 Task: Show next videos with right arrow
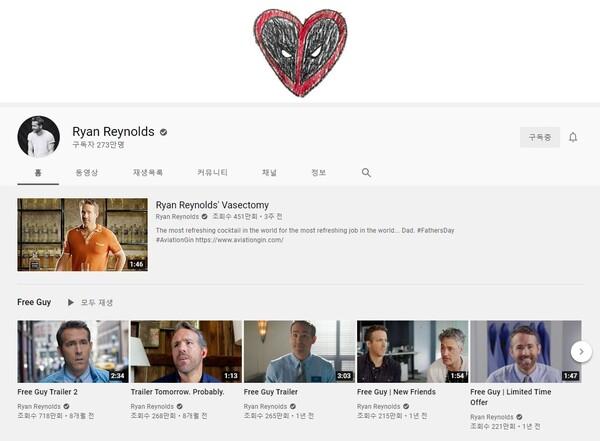click(x=581, y=351)
